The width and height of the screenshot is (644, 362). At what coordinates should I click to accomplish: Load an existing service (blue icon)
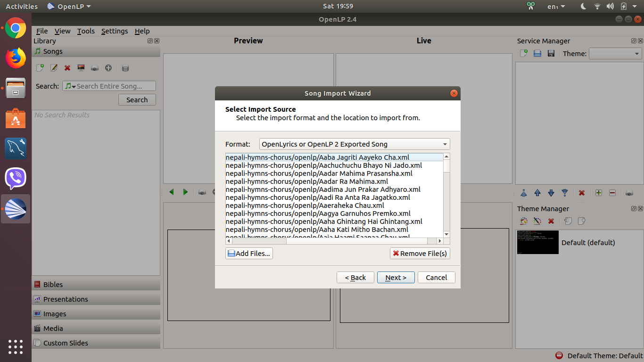pos(537,54)
